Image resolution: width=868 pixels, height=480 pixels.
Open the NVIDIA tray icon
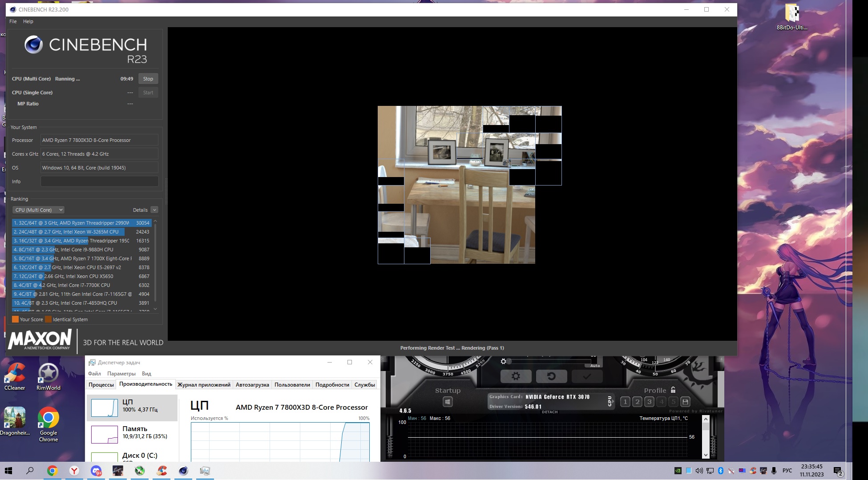click(x=678, y=471)
